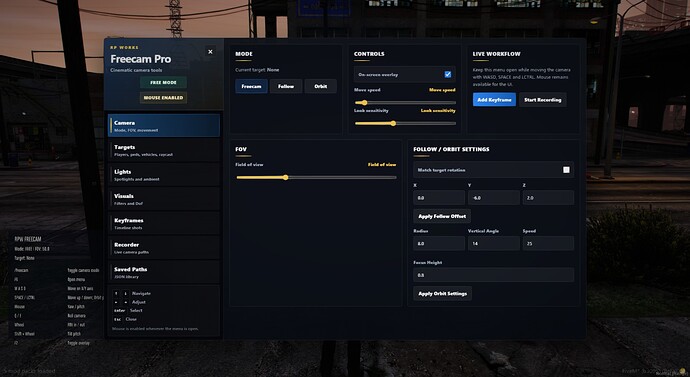Add a keyframe

[494, 100]
